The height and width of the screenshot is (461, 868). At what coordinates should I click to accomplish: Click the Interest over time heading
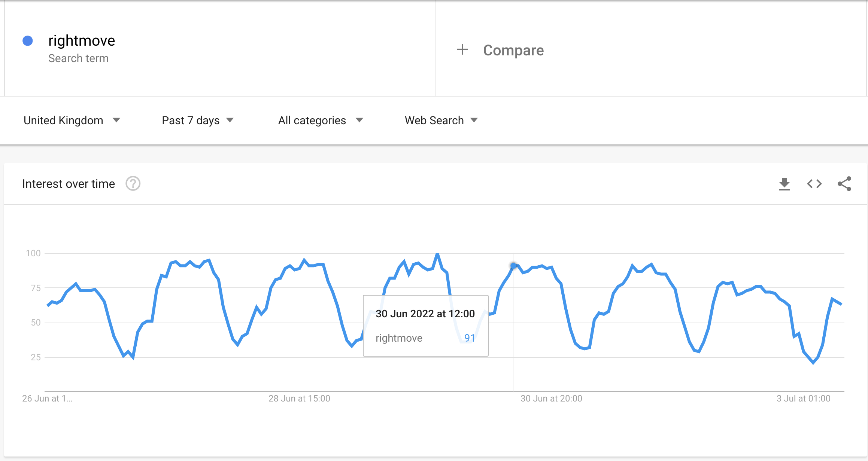(69, 184)
